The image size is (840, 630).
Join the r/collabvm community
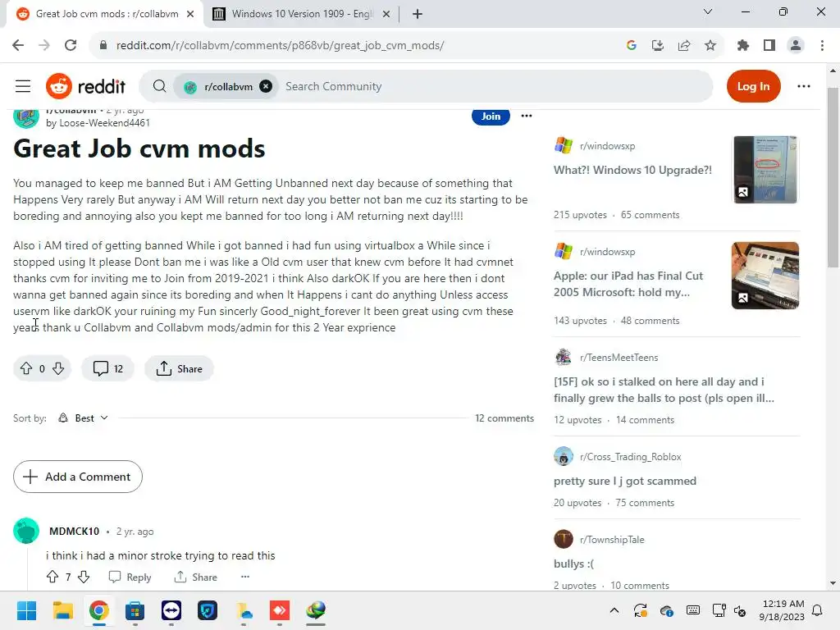[x=491, y=116]
